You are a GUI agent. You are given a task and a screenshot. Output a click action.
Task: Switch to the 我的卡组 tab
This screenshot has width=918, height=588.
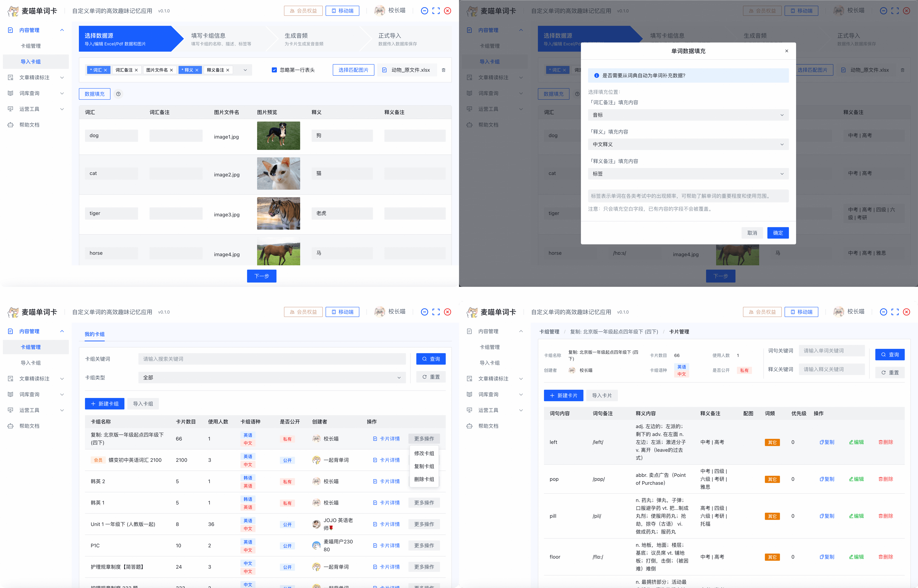pos(94,334)
